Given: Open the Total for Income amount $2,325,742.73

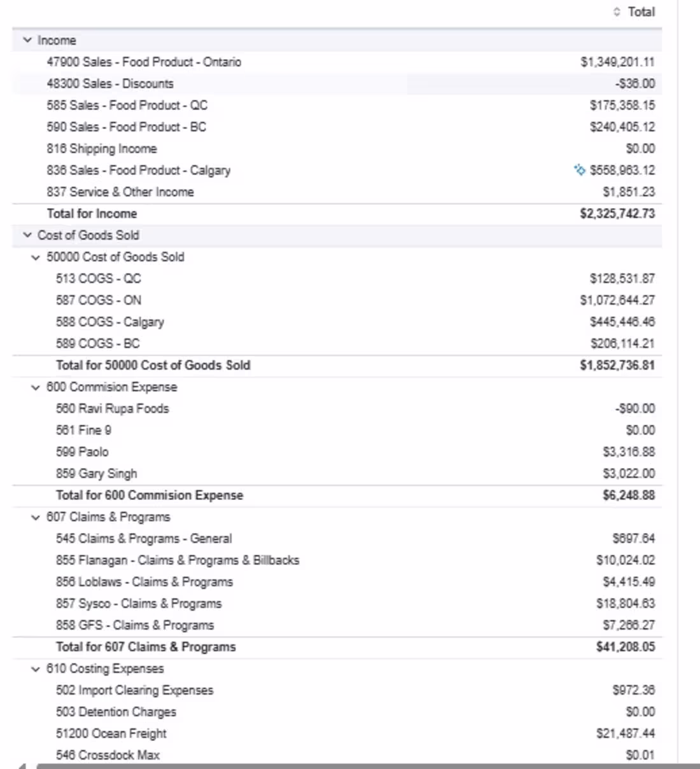Looking at the screenshot, I should tap(617, 214).
